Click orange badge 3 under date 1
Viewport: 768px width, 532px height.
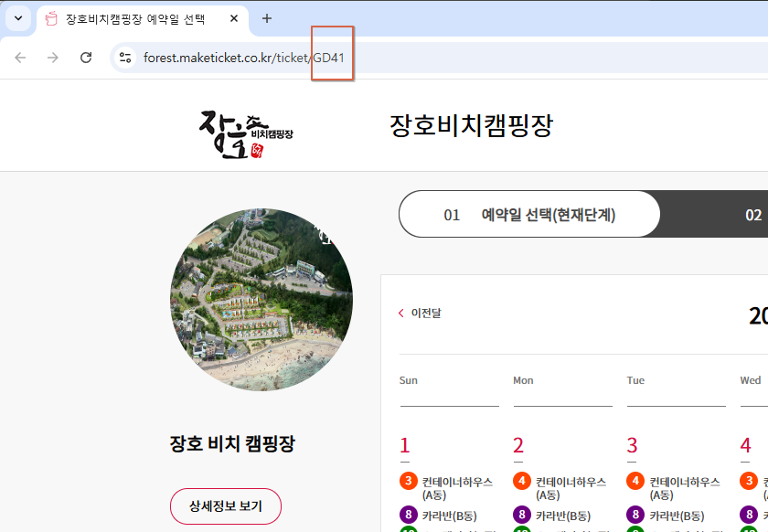pos(409,481)
